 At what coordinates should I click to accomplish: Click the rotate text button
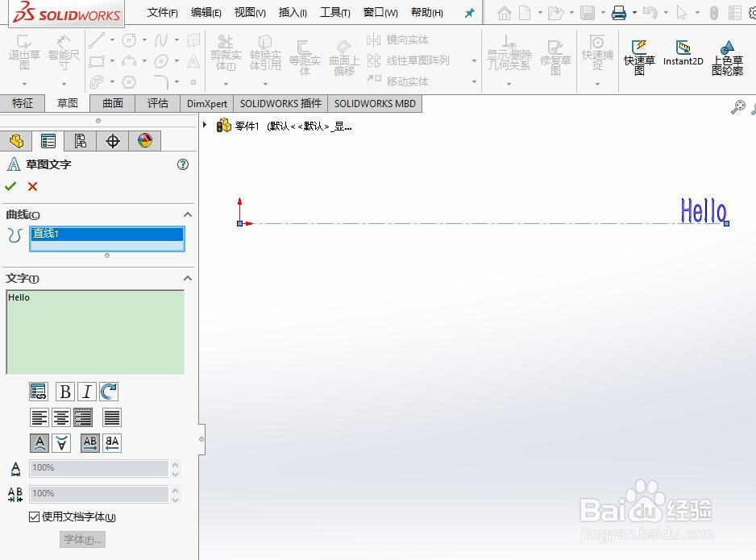tap(109, 392)
